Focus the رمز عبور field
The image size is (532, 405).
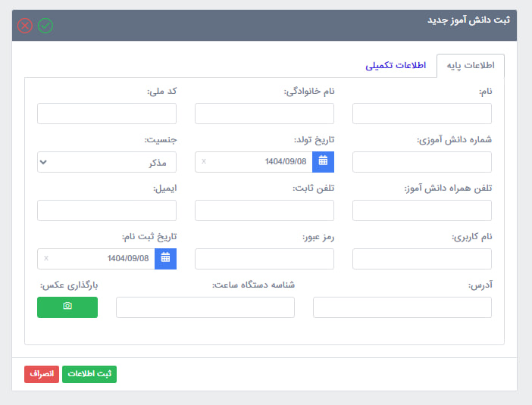click(x=264, y=259)
